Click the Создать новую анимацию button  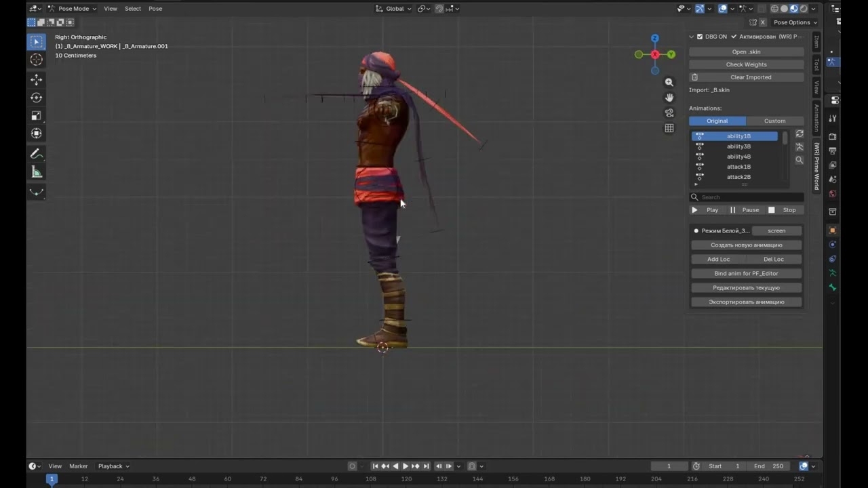746,245
